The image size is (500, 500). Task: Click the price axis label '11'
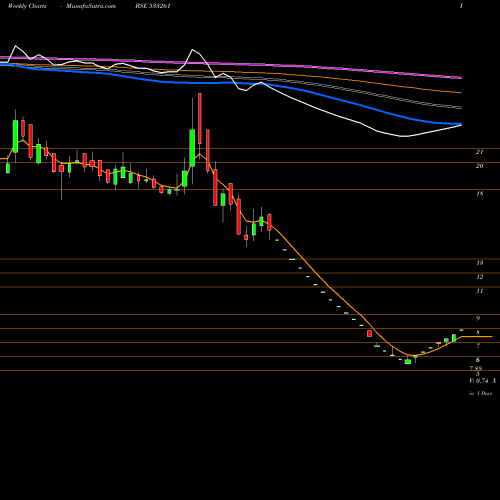point(479,291)
